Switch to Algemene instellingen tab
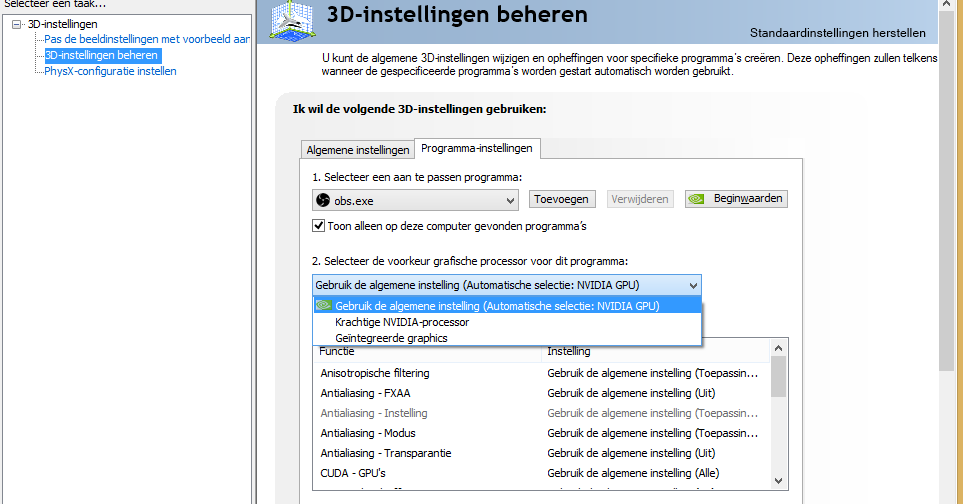 click(357, 150)
